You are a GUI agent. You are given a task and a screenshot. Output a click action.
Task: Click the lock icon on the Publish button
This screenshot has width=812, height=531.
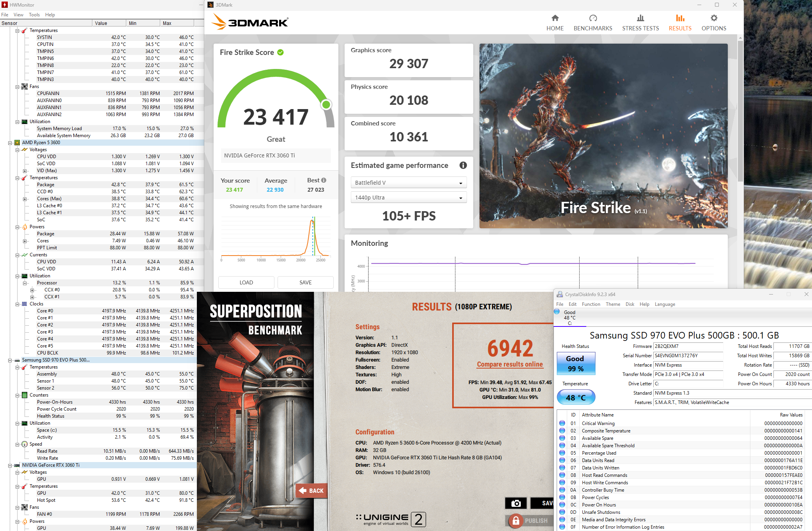click(x=515, y=520)
